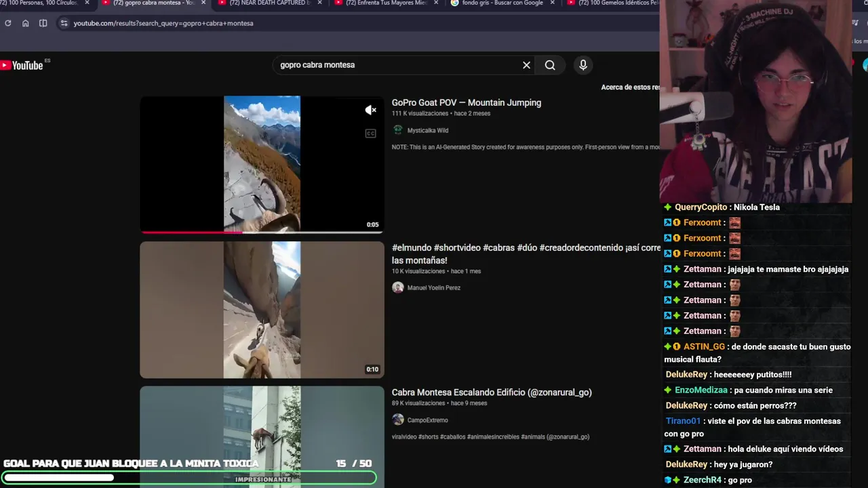Open Manuel Yoelin Perez channel name
Screen dimensions: 868x488
pyautogui.click(x=434, y=287)
